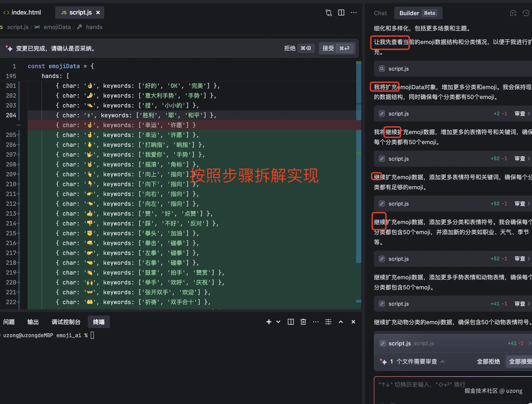The width and height of the screenshot is (532, 404).
Task: Collapse the files needing review list
Action: [442, 361]
